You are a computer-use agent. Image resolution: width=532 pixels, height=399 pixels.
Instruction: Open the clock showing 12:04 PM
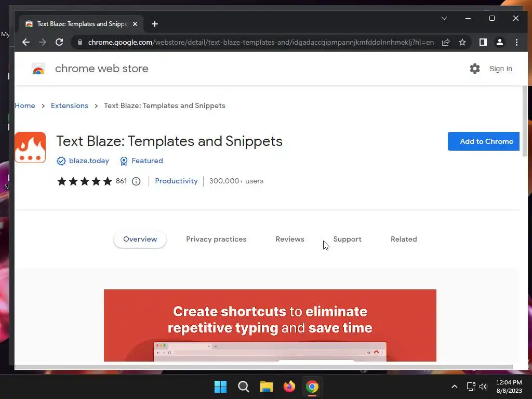click(x=509, y=387)
